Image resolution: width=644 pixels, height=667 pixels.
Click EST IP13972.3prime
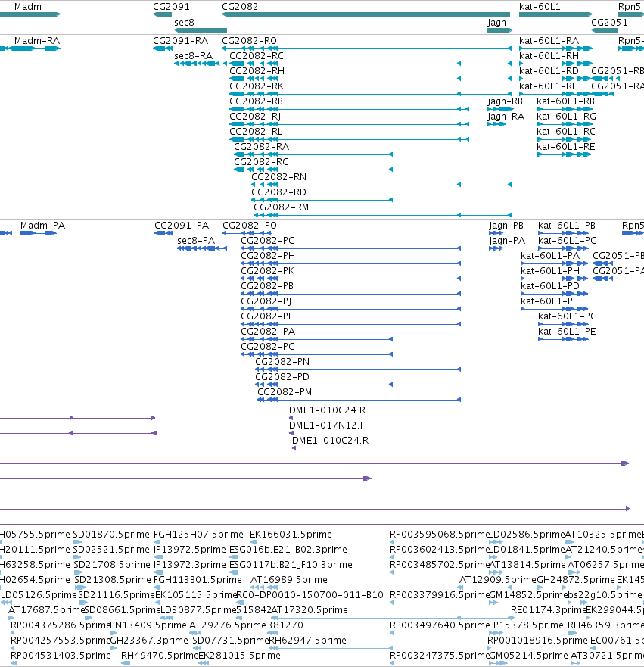coord(190,565)
